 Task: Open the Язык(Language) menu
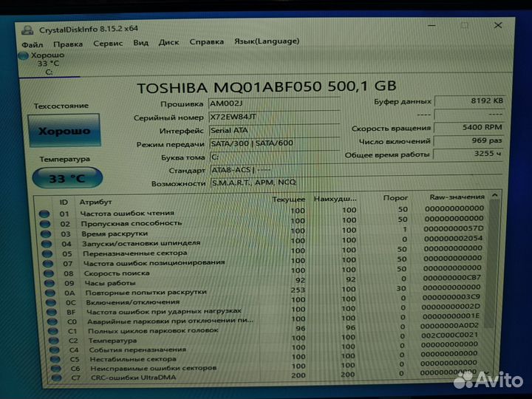pos(267,41)
